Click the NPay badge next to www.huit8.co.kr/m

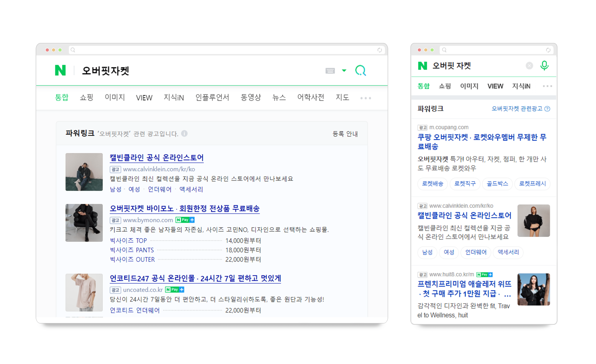coord(484,274)
